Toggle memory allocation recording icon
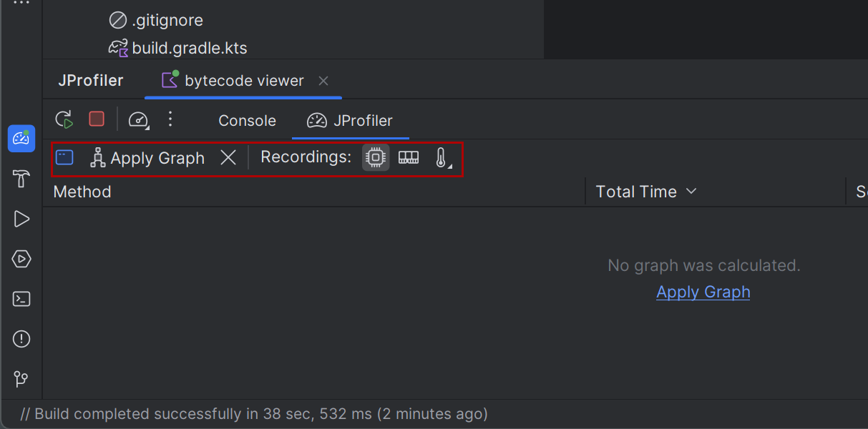The width and height of the screenshot is (868, 429). point(409,157)
